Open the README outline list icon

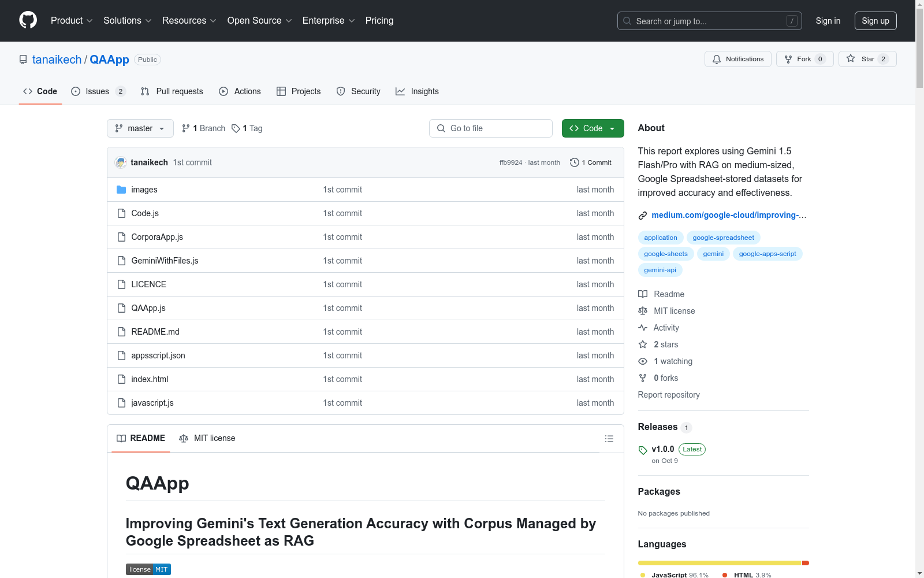point(609,439)
